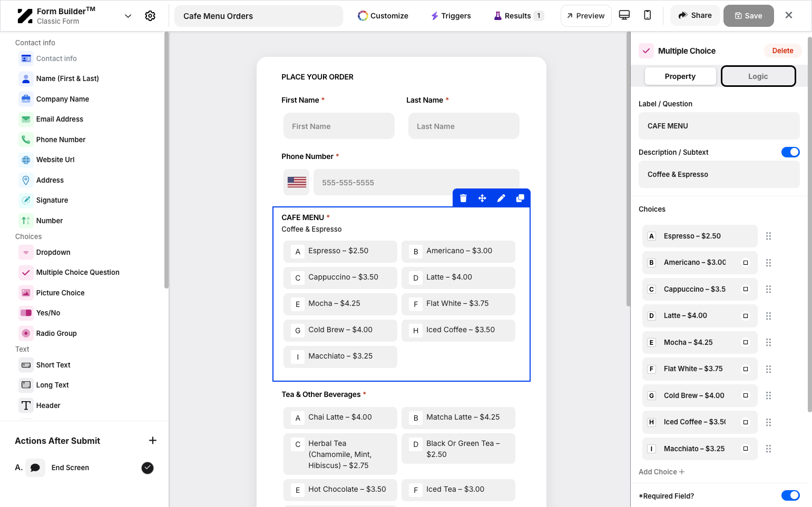The image size is (812, 507).
Task: Edit the Cafe Menu Orders title field
Action: [259, 16]
